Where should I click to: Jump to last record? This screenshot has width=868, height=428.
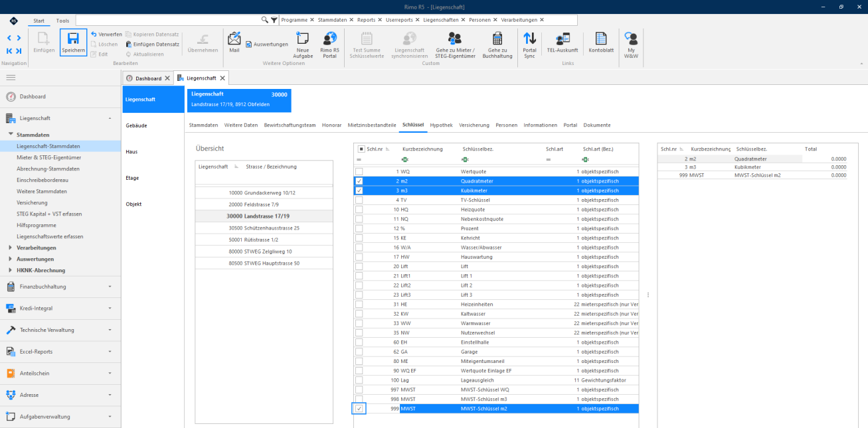point(19,51)
